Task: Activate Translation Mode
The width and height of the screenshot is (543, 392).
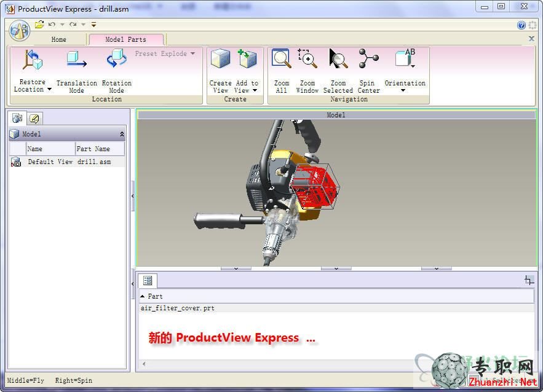Action: 76,72
